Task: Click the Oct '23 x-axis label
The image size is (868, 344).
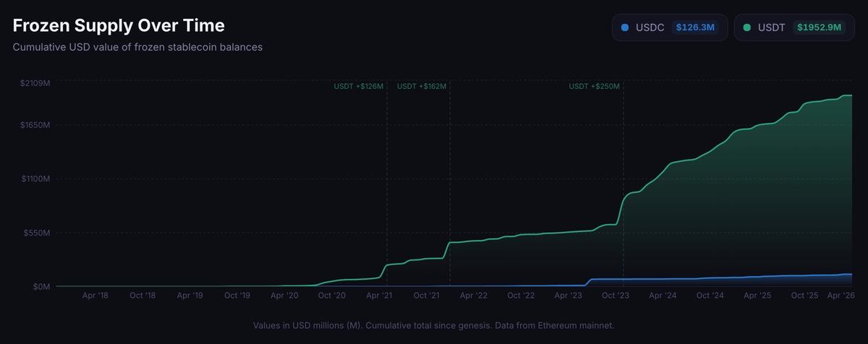Action: click(616, 296)
